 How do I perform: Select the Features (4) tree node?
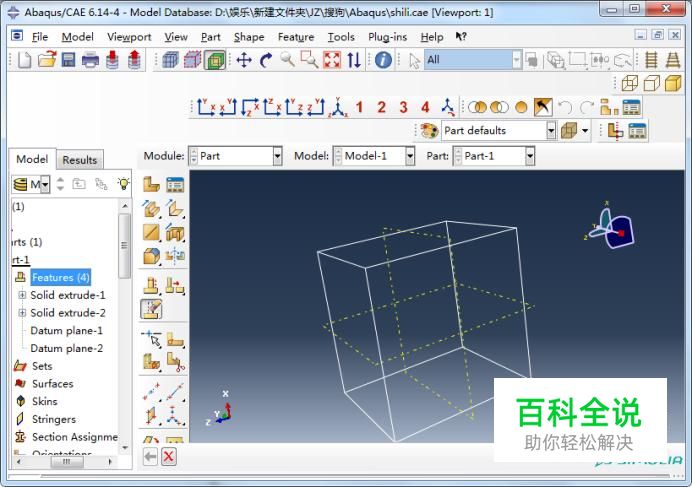(61, 277)
